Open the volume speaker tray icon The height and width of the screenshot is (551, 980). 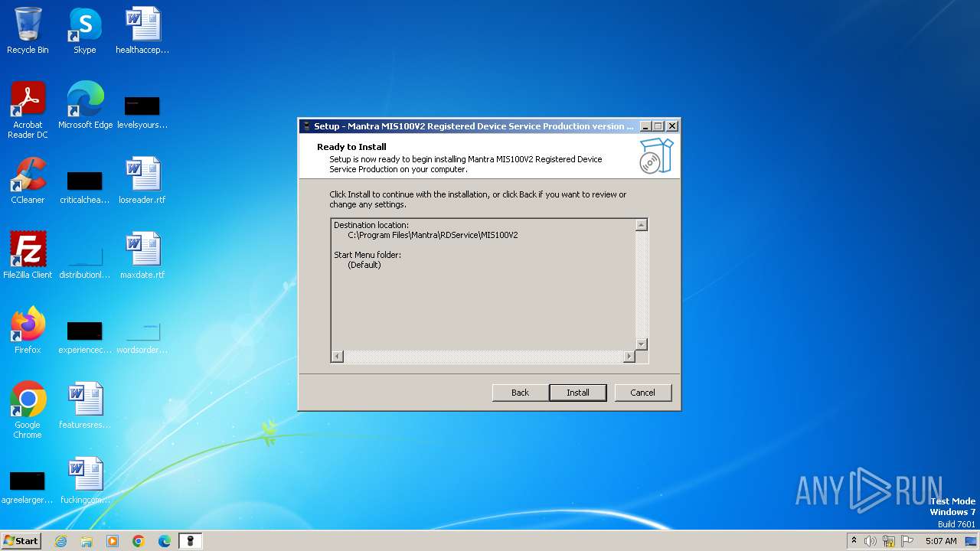[x=871, y=541]
